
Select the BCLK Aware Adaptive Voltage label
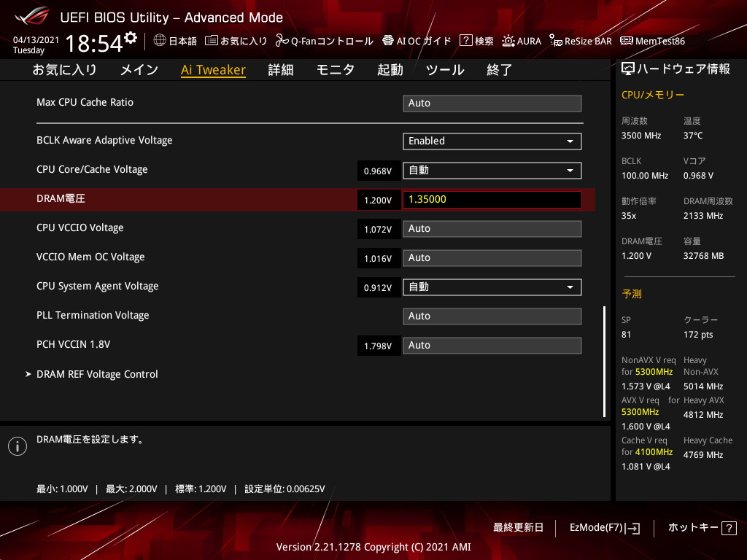(x=104, y=141)
